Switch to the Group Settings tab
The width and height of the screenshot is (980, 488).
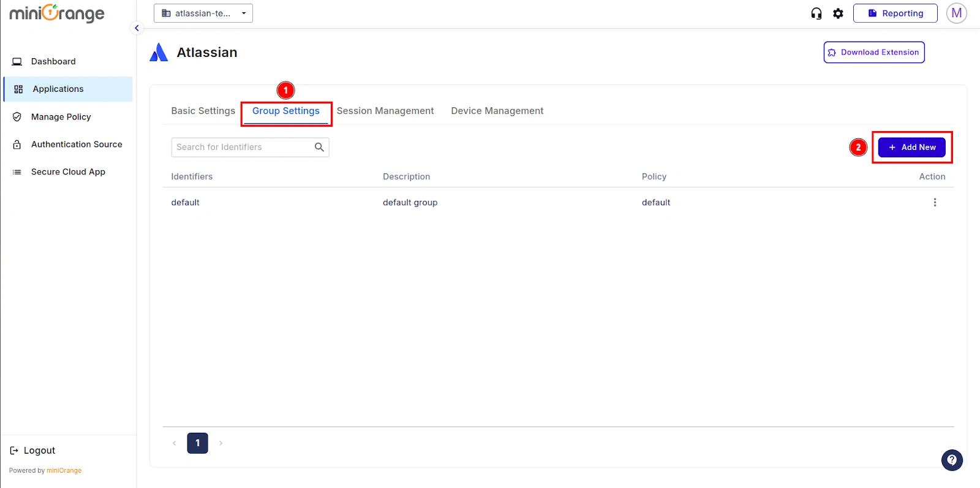pos(286,111)
